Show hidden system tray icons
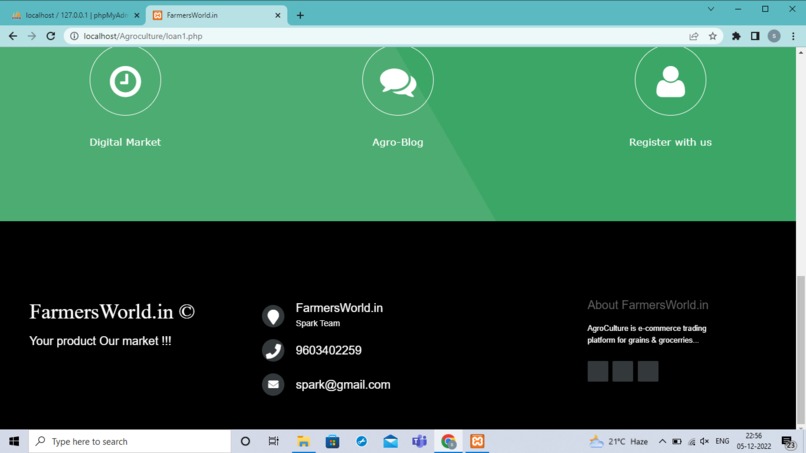The width and height of the screenshot is (806, 453). point(663,441)
